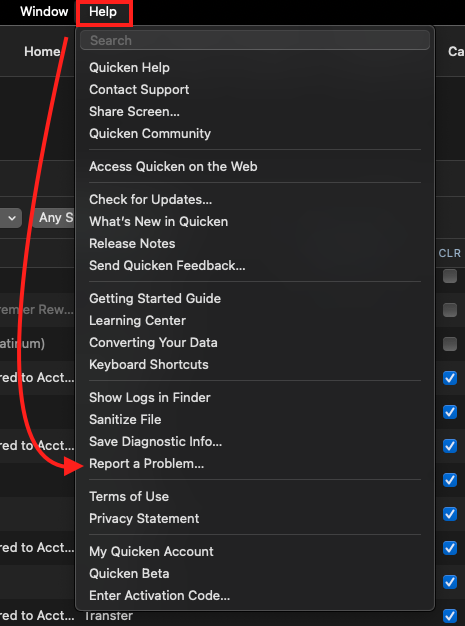Screen dimensions: 465x626
Task: Sort by the CLR column header
Action: click(x=449, y=253)
